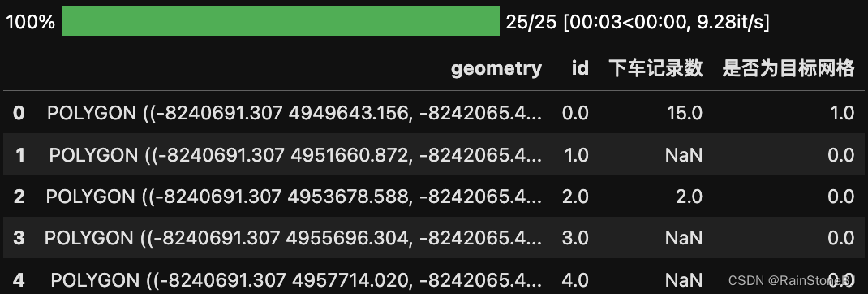This screenshot has height=294, width=868.
Task: Select the 是否为目标网格 column header
Action: pyautogui.click(x=789, y=68)
